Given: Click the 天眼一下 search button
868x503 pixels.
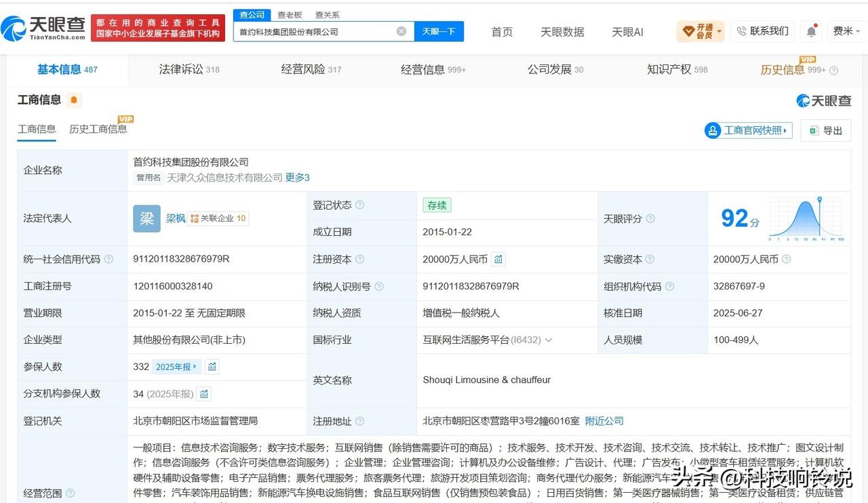Looking at the screenshot, I should (439, 31).
